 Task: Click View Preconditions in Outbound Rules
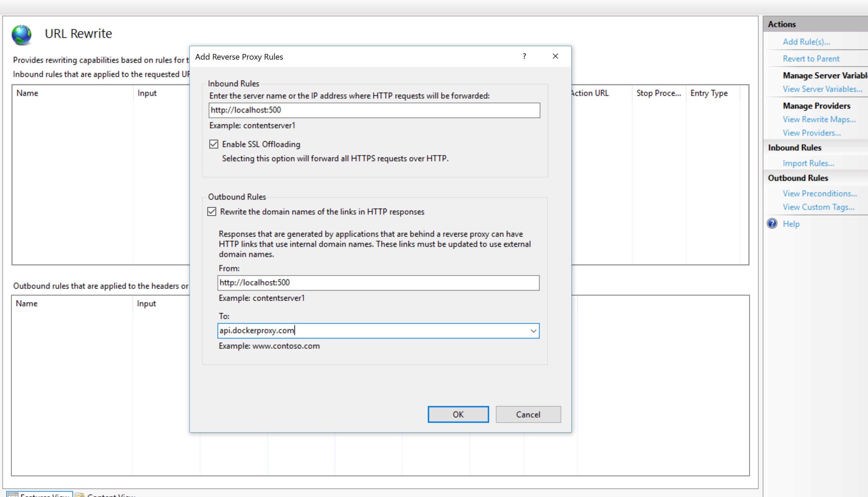point(820,193)
